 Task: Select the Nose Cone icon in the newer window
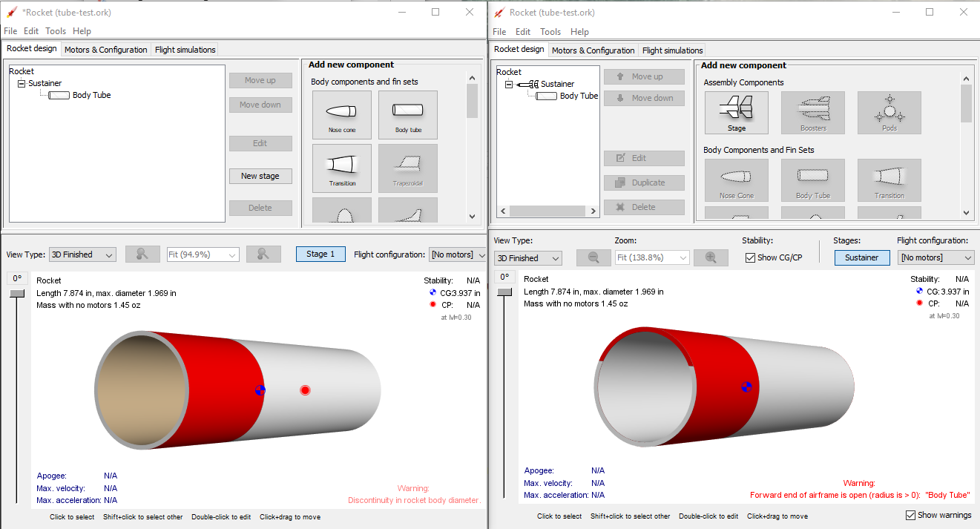(736, 180)
